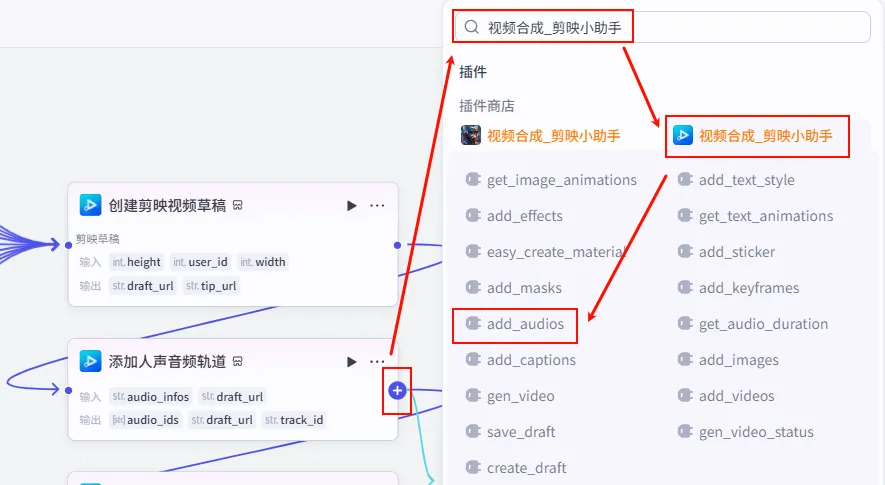Click the plug icon beside add_audios
885x485 pixels.
pyautogui.click(x=472, y=324)
